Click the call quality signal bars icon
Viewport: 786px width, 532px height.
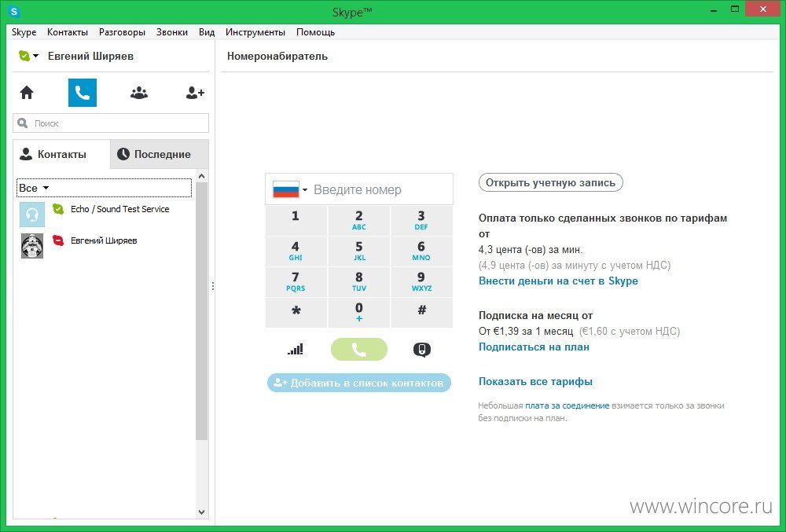tap(296, 349)
